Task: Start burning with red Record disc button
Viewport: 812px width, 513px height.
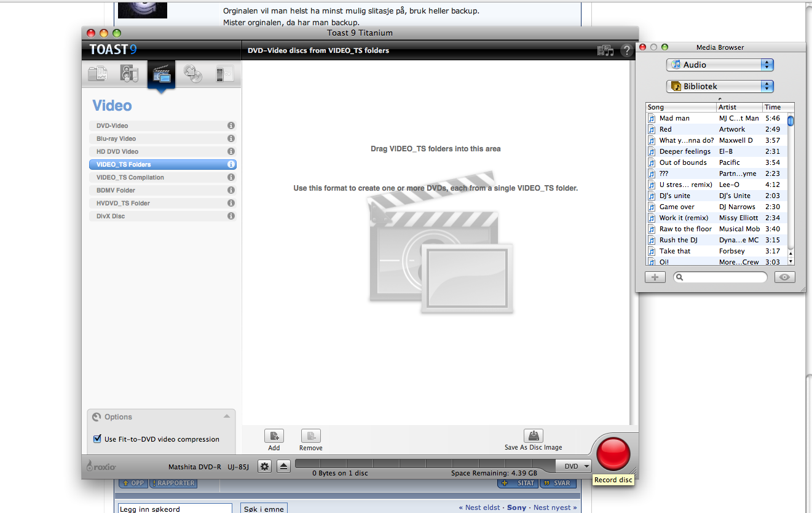Action: click(x=613, y=454)
